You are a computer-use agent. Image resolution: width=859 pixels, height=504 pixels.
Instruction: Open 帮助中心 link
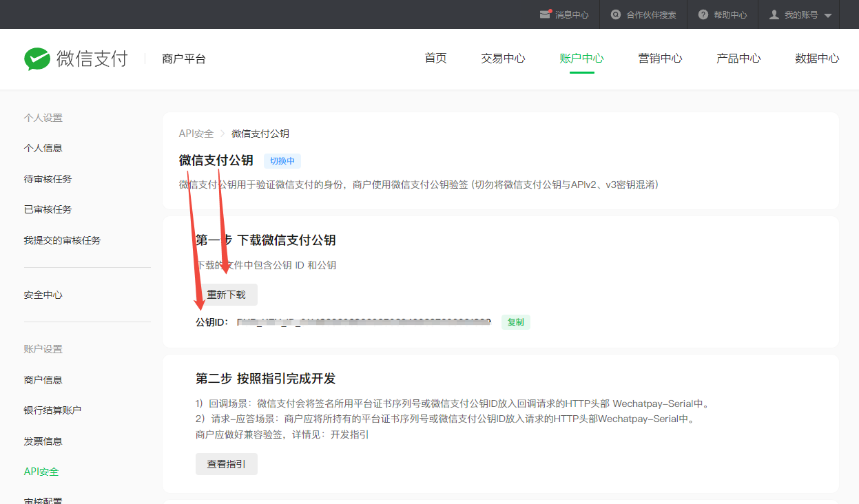pyautogui.click(x=730, y=14)
